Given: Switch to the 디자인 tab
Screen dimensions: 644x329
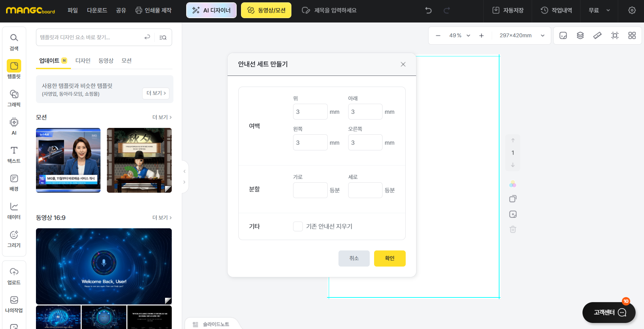Looking at the screenshot, I should click(x=83, y=61).
